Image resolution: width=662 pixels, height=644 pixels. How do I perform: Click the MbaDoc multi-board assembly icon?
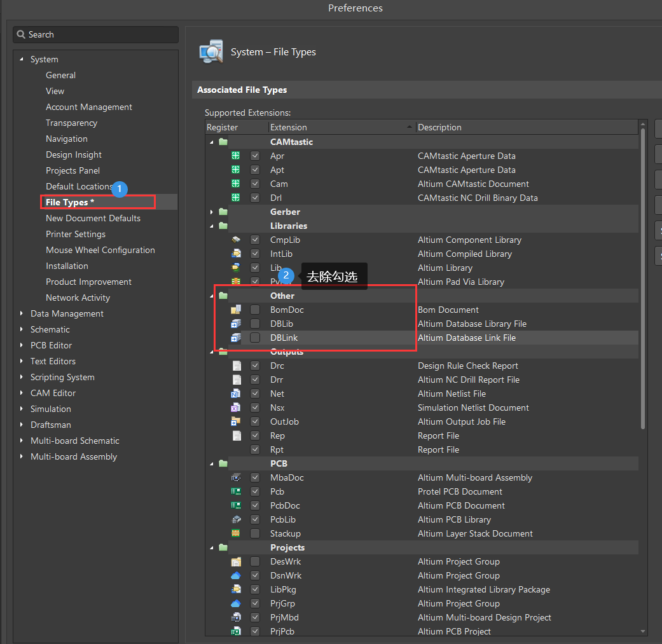(x=237, y=477)
